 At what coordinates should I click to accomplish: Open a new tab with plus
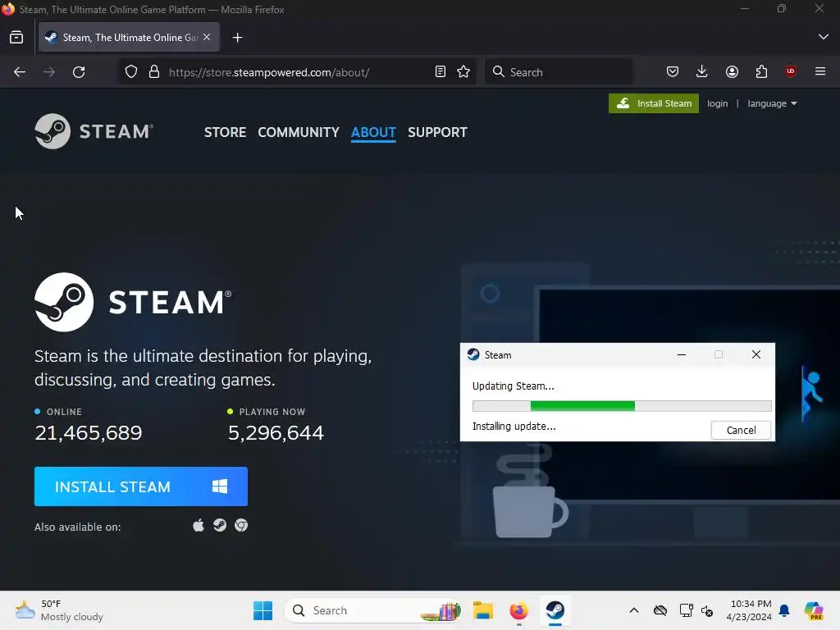click(237, 38)
